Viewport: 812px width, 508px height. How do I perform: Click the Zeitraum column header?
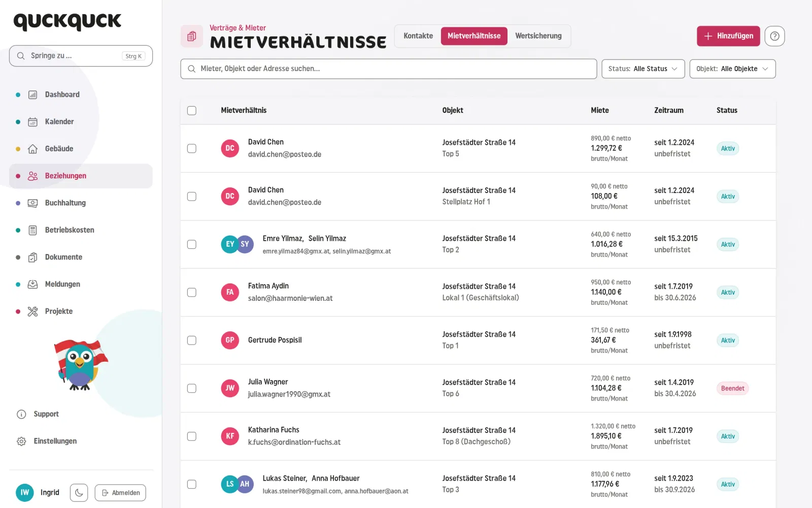pyautogui.click(x=669, y=110)
